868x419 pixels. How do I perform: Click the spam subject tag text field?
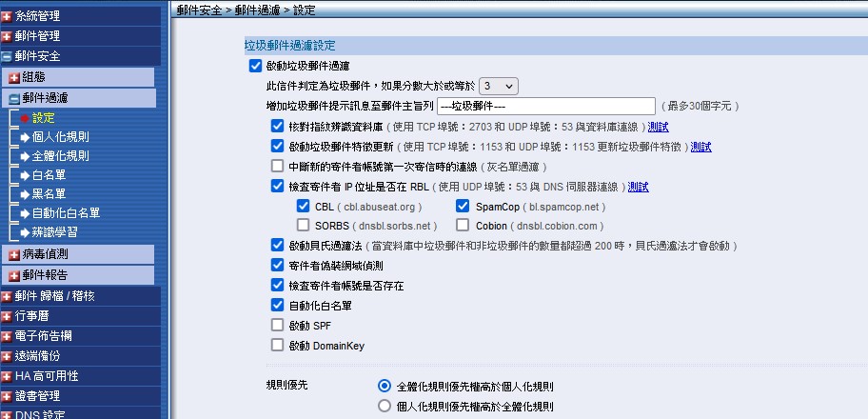546,106
